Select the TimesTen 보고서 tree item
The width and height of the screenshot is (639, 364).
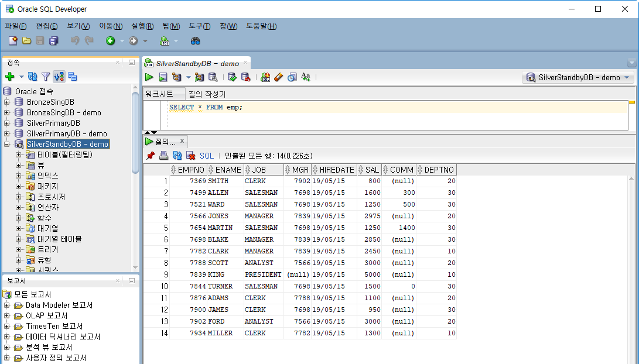tap(54, 326)
